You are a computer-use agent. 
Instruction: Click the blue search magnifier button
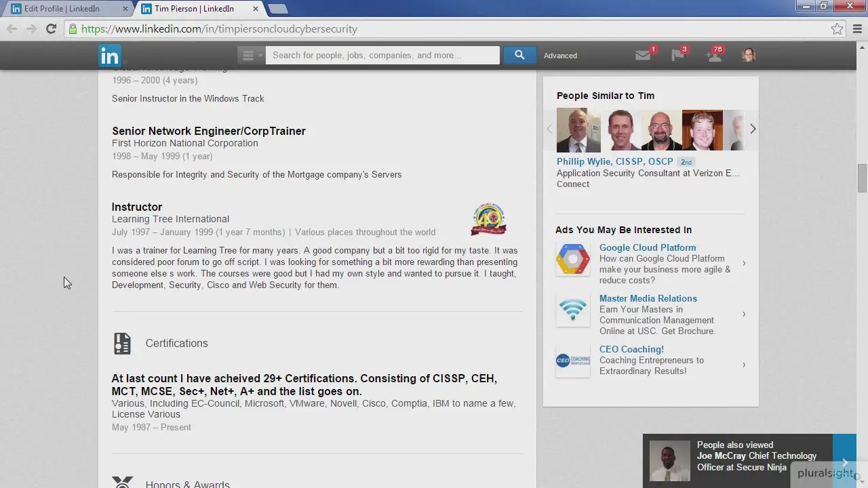(x=519, y=55)
